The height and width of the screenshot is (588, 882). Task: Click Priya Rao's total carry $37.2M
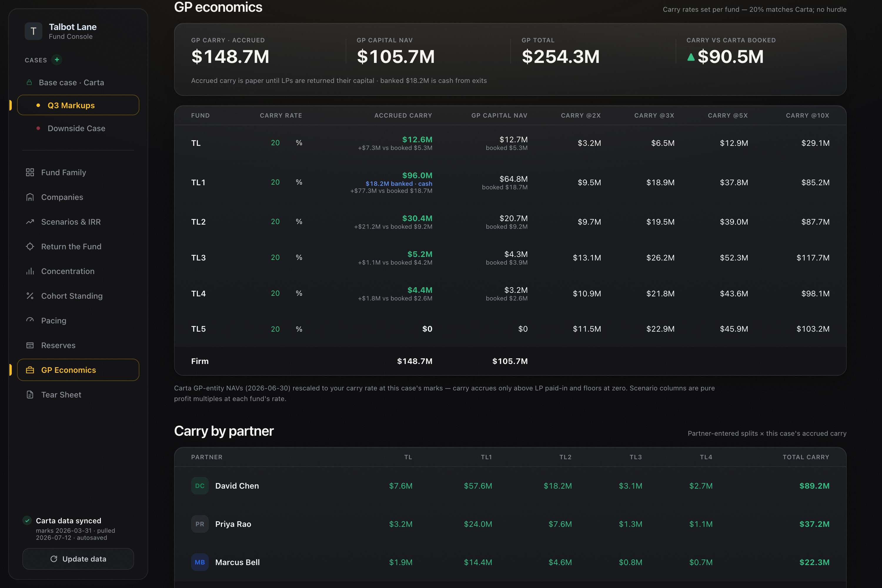coord(814,524)
